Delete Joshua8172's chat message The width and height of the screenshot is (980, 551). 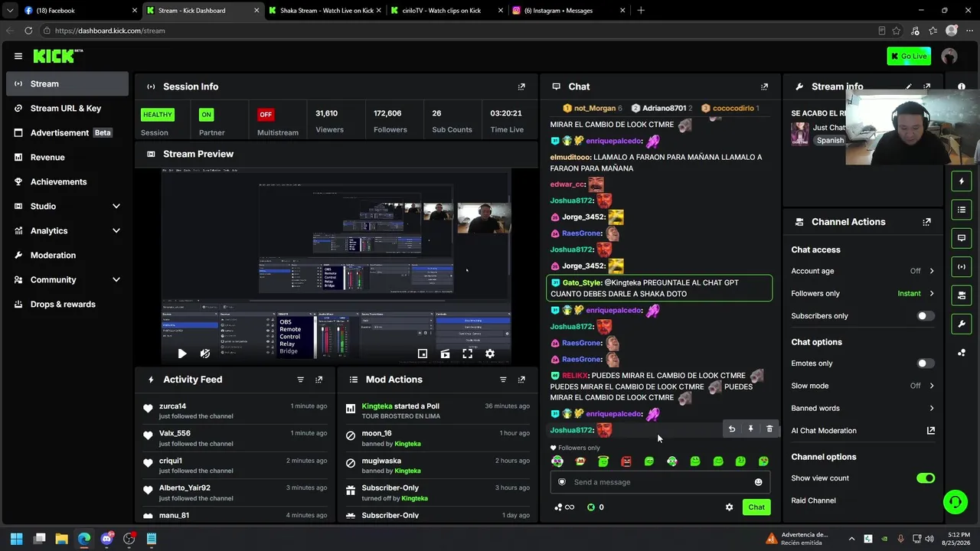pos(769,429)
